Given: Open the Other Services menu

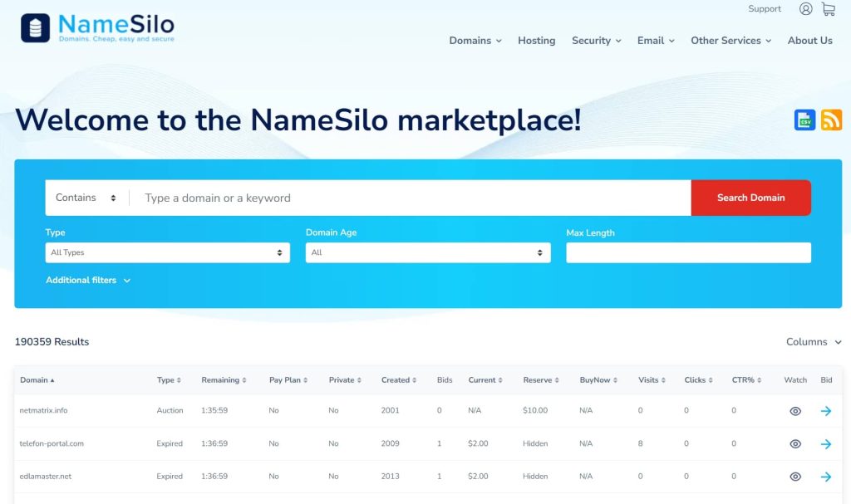Looking at the screenshot, I should pyautogui.click(x=730, y=41).
